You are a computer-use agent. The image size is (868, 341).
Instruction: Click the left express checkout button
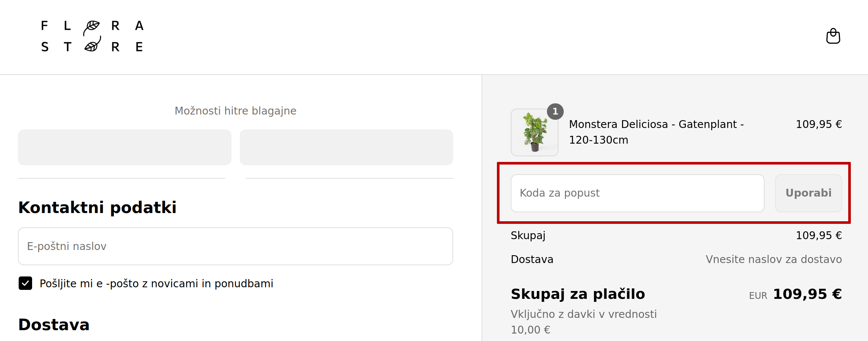pos(125,147)
